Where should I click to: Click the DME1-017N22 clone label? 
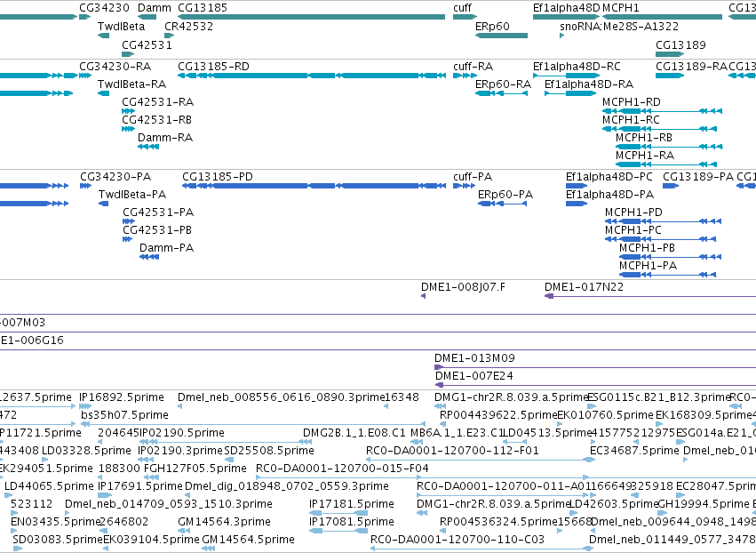pos(584,287)
